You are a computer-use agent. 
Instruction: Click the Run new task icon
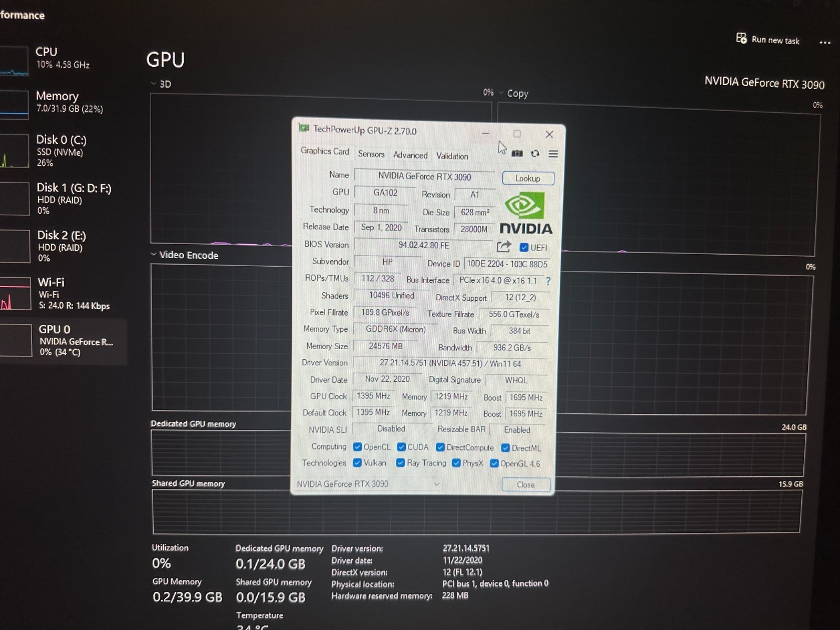(741, 38)
